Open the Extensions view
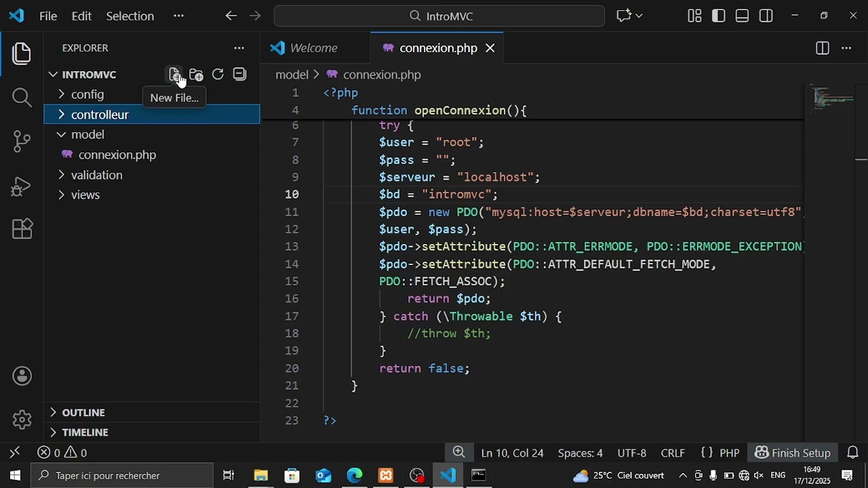 22,229
